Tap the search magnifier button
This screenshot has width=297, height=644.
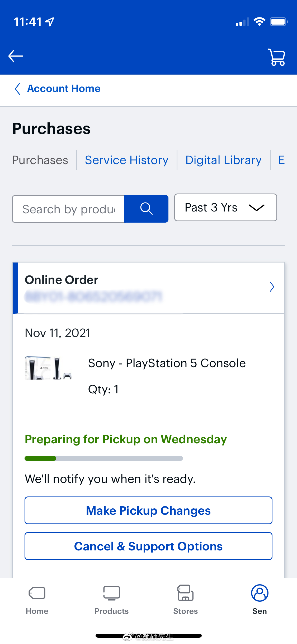pos(146,209)
